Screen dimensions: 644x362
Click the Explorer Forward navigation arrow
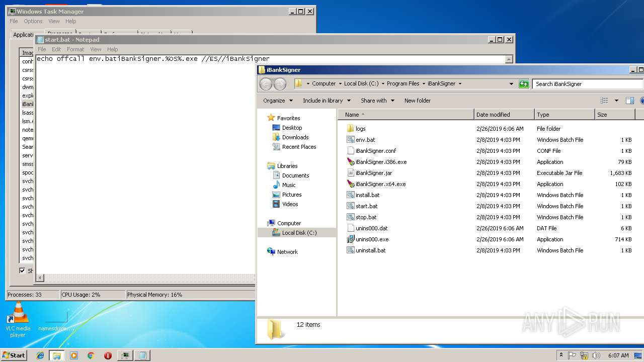(280, 84)
